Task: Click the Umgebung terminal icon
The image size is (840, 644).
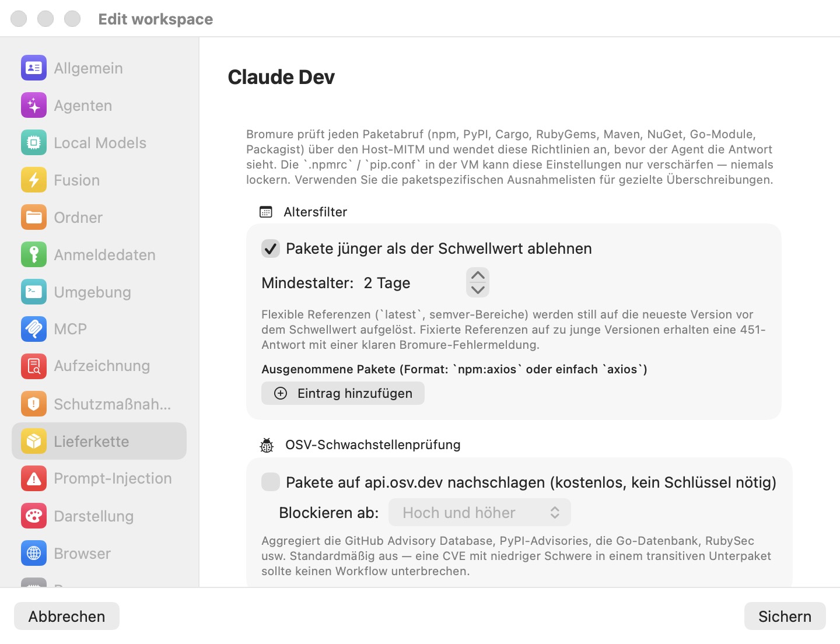Action: coord(34,292)
